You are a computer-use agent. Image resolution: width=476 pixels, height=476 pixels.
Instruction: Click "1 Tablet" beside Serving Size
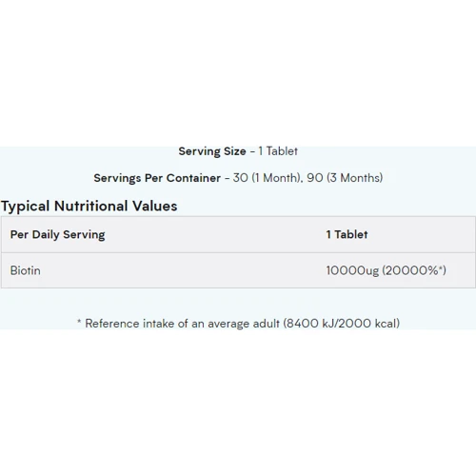tap(278, 151)
